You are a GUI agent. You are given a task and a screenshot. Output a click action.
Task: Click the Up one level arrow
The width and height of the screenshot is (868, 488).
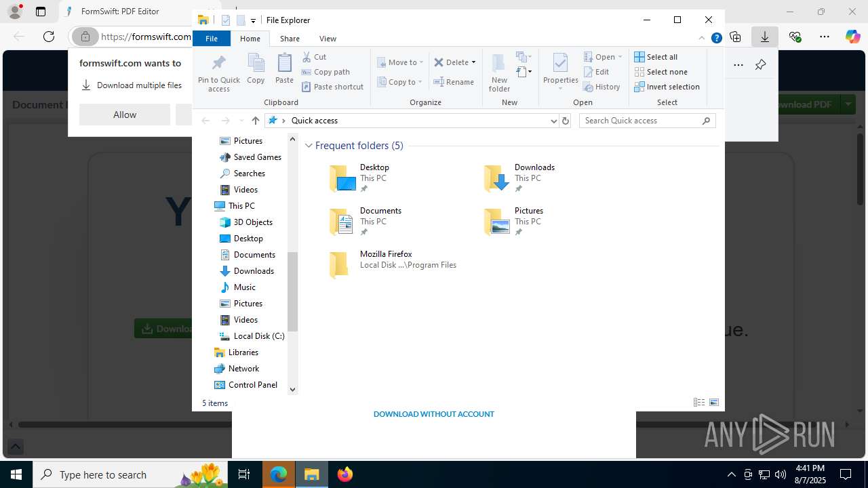(x=255, y=121)
